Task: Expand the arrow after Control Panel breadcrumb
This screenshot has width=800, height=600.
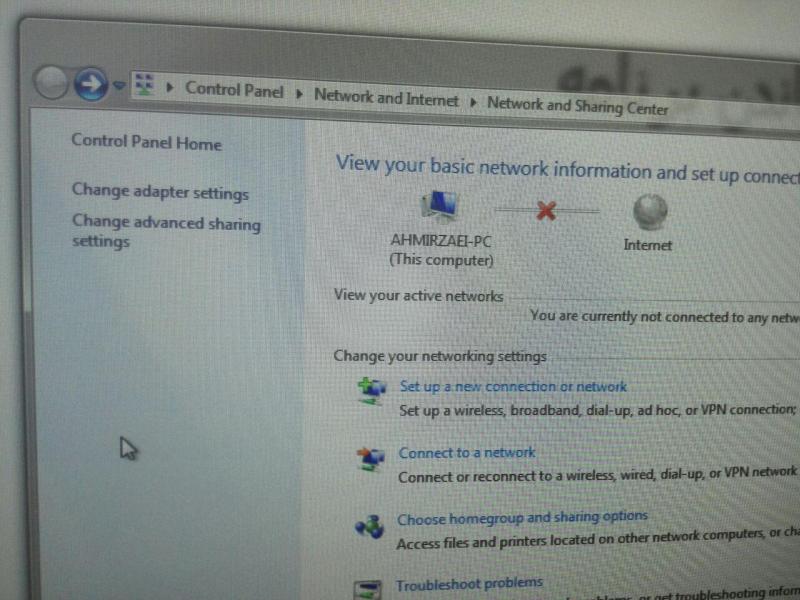Action: [x=299, y=94]
